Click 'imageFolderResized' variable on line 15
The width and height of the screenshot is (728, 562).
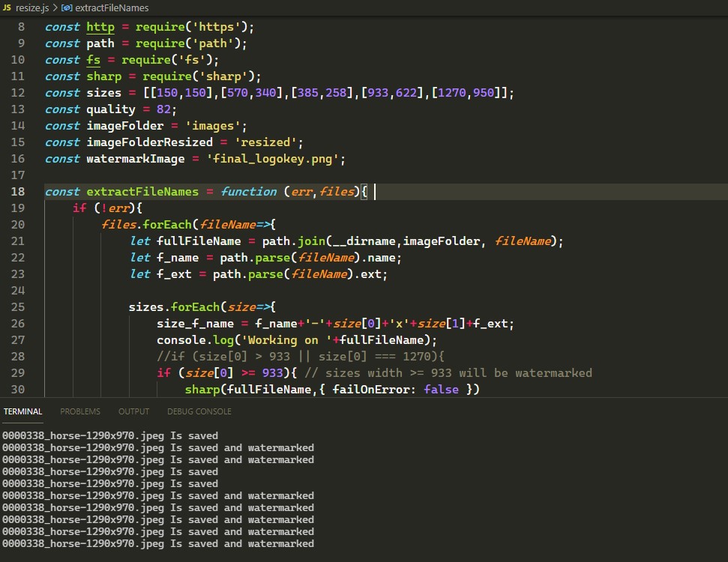point(149,142)
